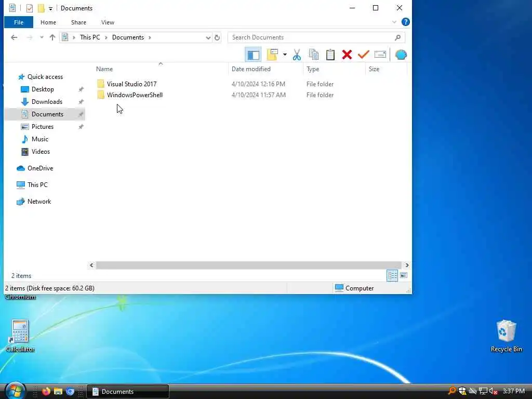
Task: Go forward with the right arrow button
Action: 30,37
